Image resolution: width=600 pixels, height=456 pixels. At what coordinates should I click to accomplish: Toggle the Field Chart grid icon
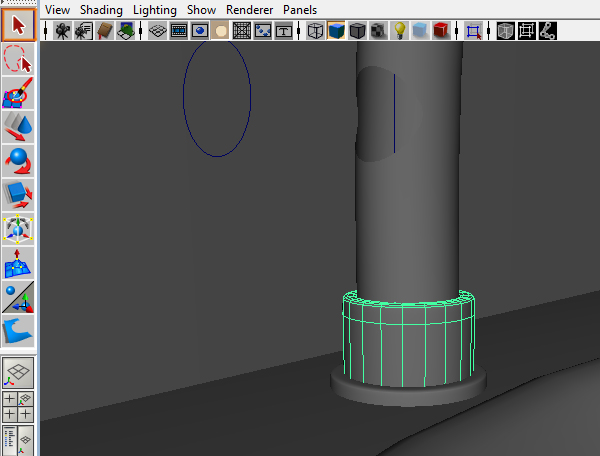pos(242,31)
